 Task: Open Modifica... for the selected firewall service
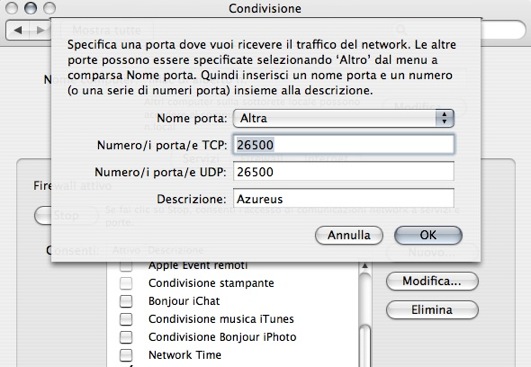click(x=432, y=281)
